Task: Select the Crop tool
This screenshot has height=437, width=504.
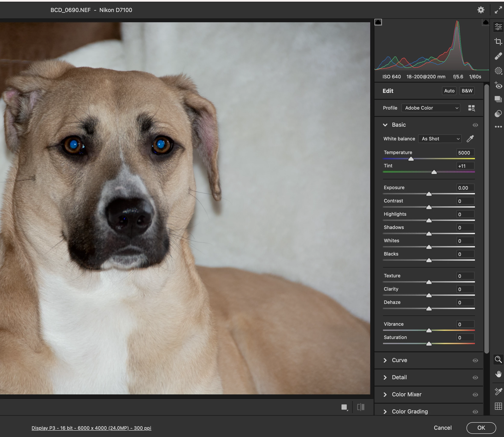Action: click(498, 42)
